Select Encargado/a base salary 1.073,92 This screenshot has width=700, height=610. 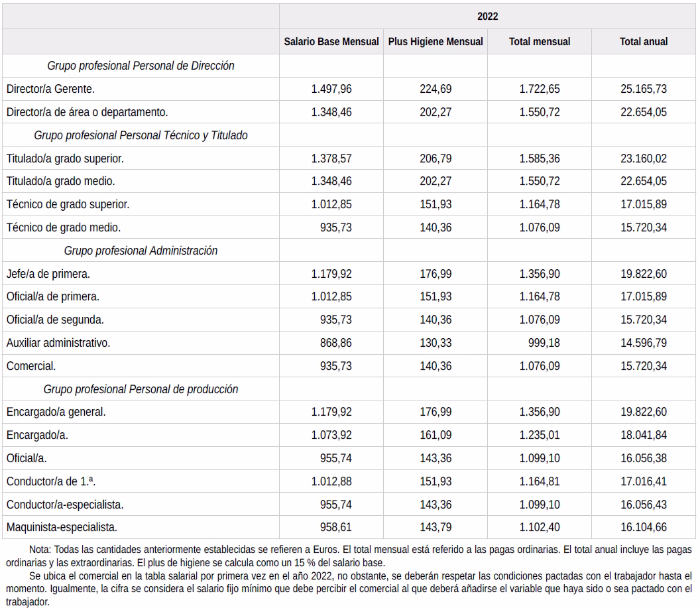[331, 435]
